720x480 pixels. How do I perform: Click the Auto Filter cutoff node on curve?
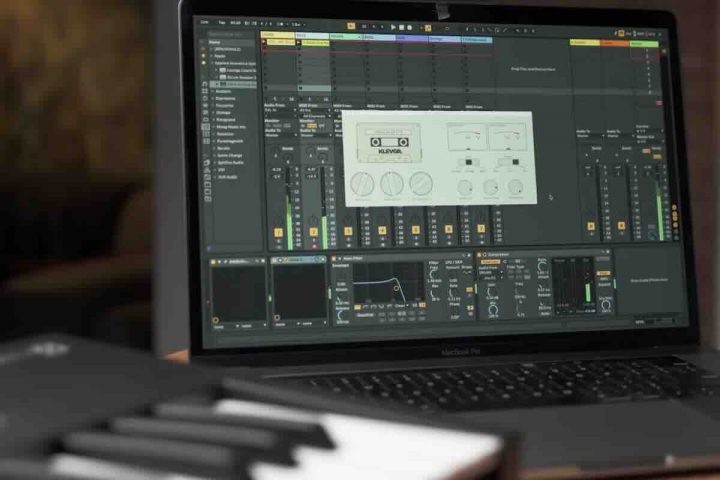click(396, 288)
